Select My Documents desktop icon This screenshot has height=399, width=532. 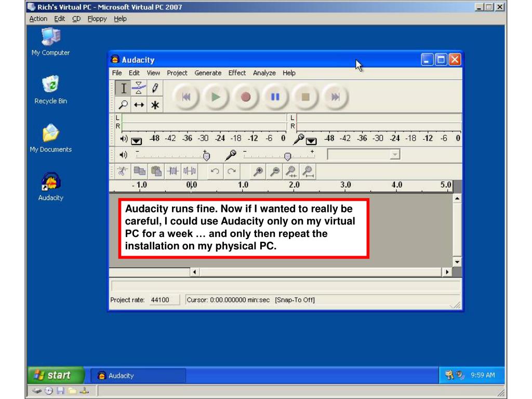click(x=50, y=138)
